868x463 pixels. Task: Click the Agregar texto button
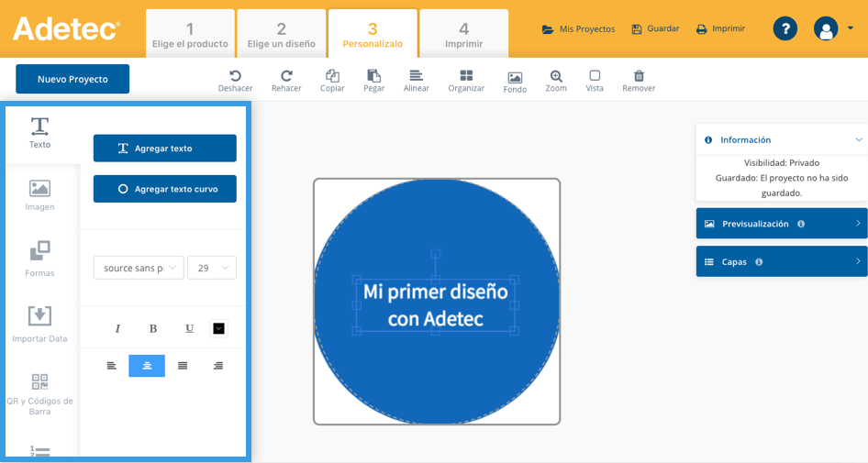[x=165, y=149]
